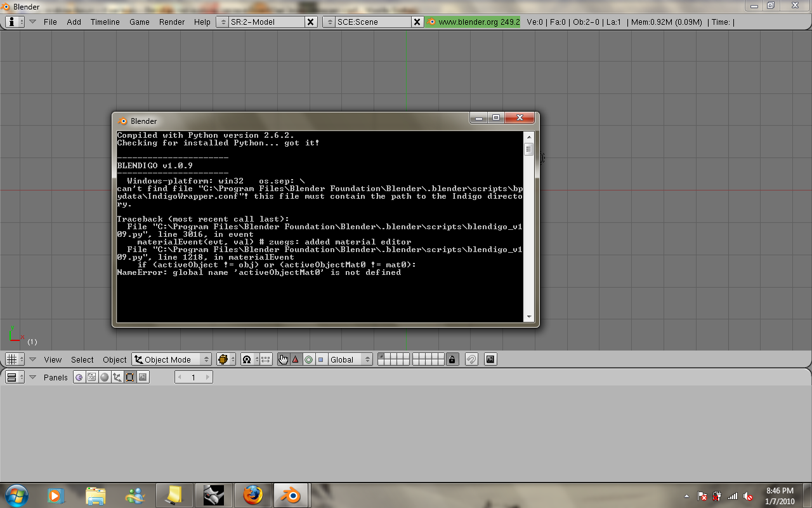Switch to the Object panel context icon
The width and height of the screenshot is (812, 508).
pos(117,377)
